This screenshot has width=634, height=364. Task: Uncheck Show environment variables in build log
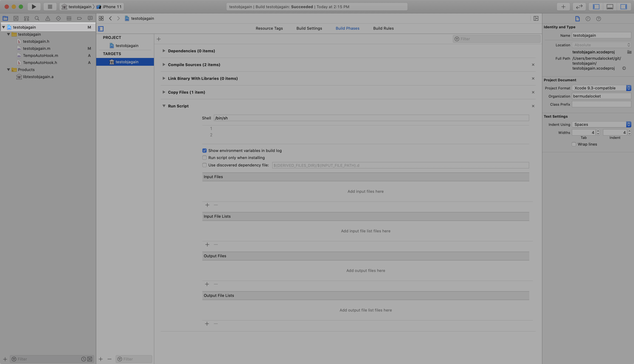point(204,151)
